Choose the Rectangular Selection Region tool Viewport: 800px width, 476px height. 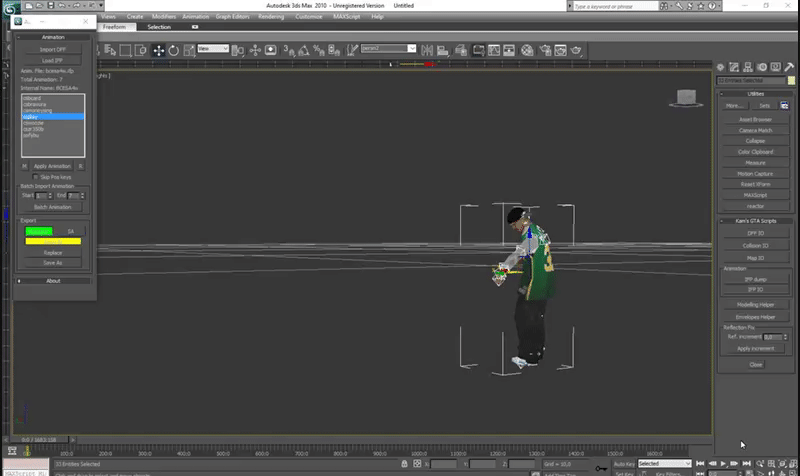[125, 50]
